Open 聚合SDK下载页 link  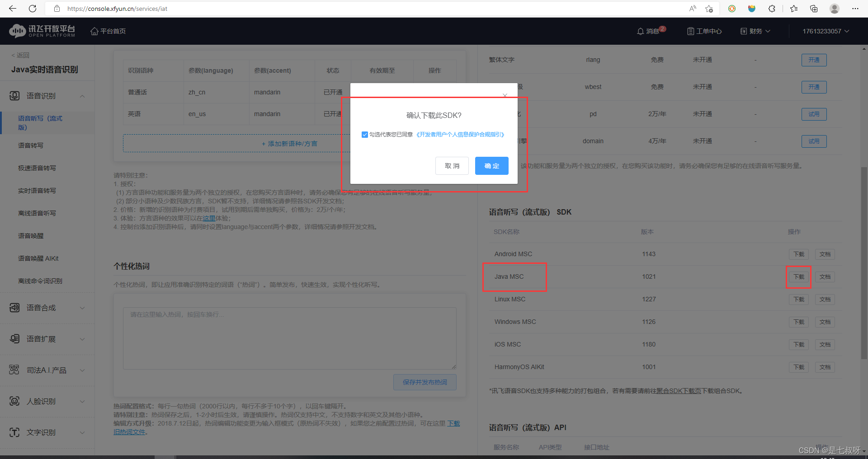pyautogui.click(x=679, y=391)
